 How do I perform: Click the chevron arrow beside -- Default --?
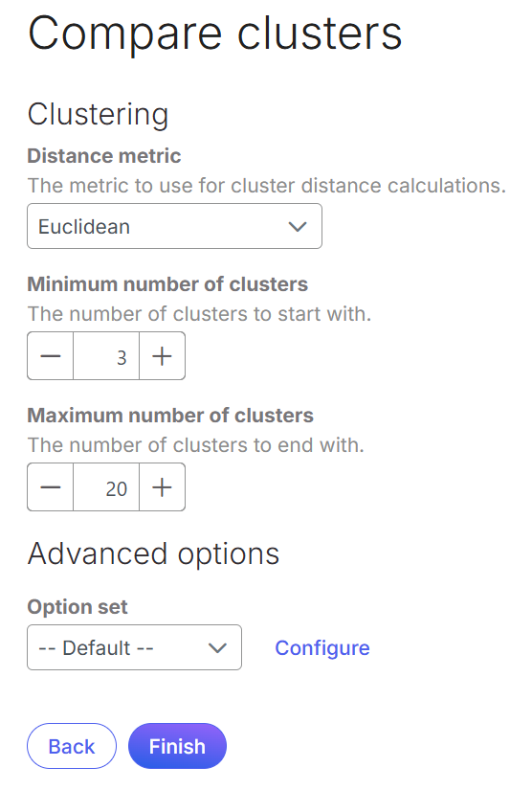pyautogui.click(x=217, y=648)
